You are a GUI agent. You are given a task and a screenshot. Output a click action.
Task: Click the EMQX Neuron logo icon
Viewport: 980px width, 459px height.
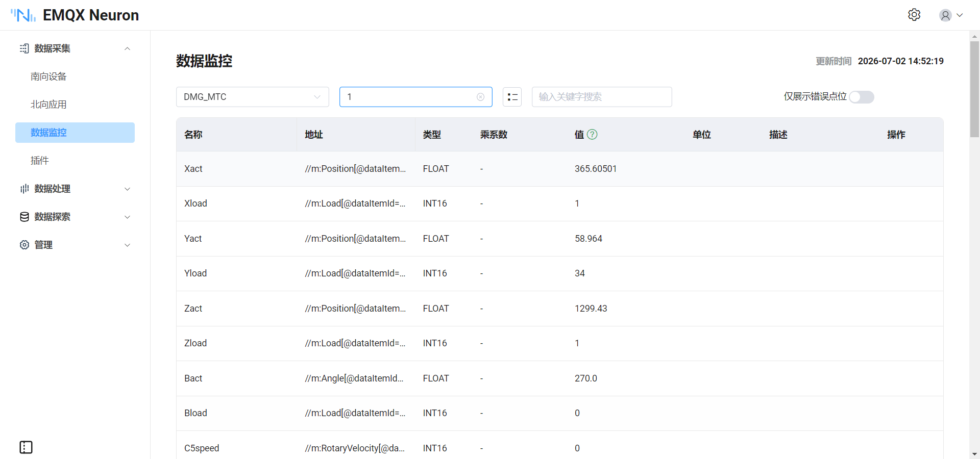(23, 15)
